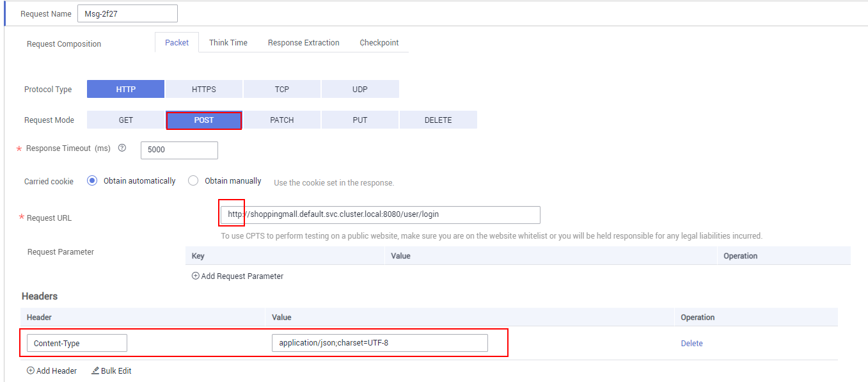The width and height of the screenshot is (868, 382).
Task: Select Obtain manually cookie option
Action: [193, 181]
